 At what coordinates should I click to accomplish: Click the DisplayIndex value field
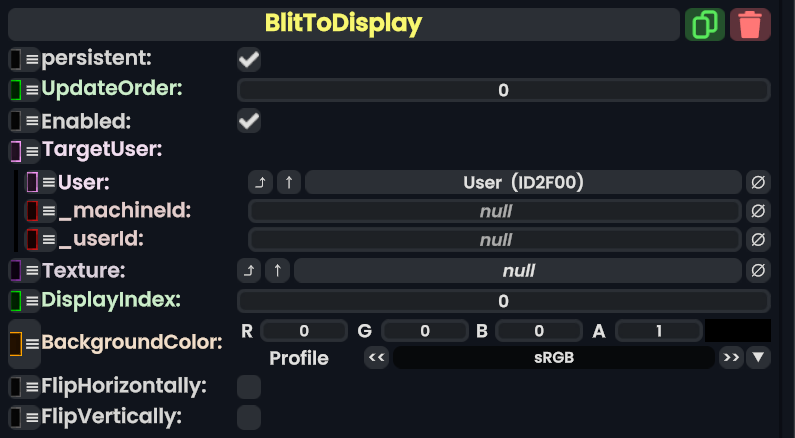(503, 300)
